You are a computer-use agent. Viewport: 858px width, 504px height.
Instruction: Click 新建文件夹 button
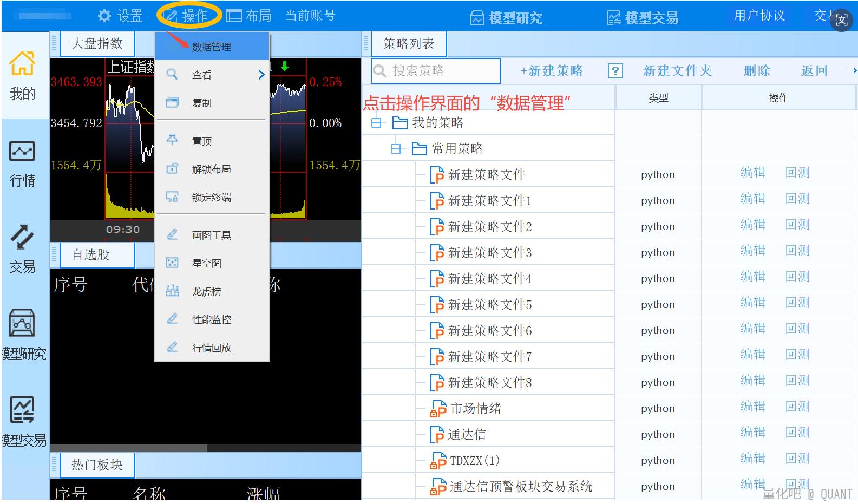pos(677,71)
